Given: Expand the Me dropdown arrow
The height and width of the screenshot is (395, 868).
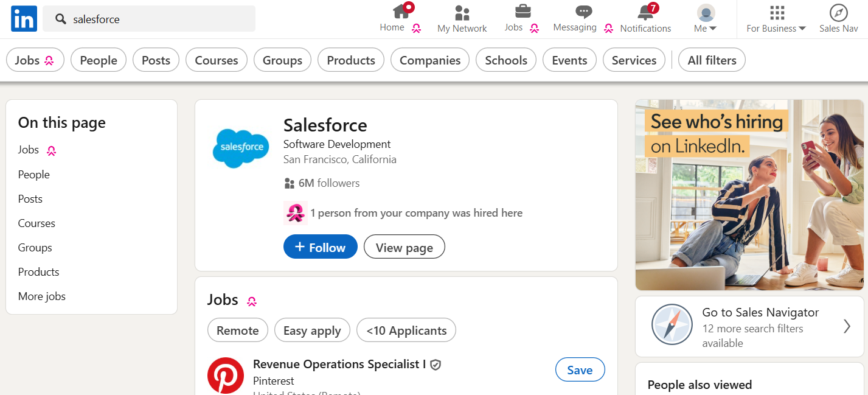Looking at the screenshot, I should [713, 29].
